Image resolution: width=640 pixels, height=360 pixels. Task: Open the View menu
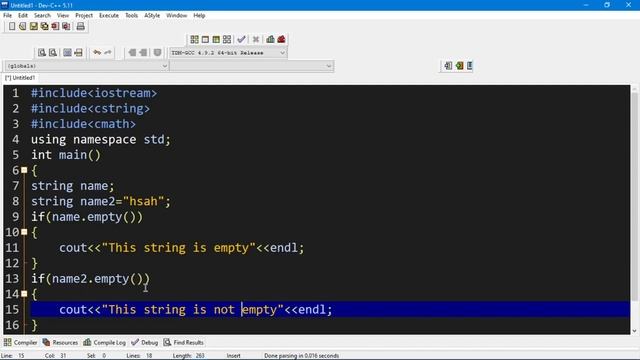coord(63,16)
